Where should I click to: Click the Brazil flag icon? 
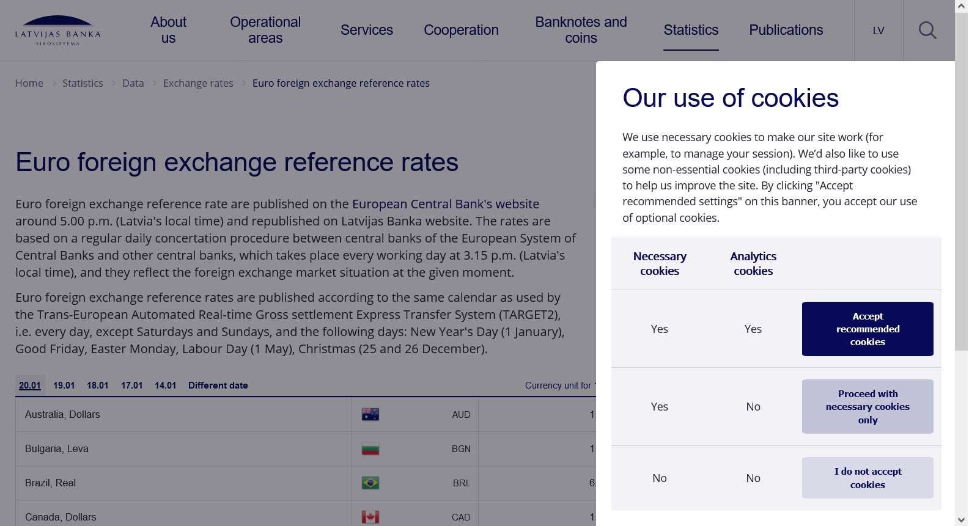tap(370, 483)
